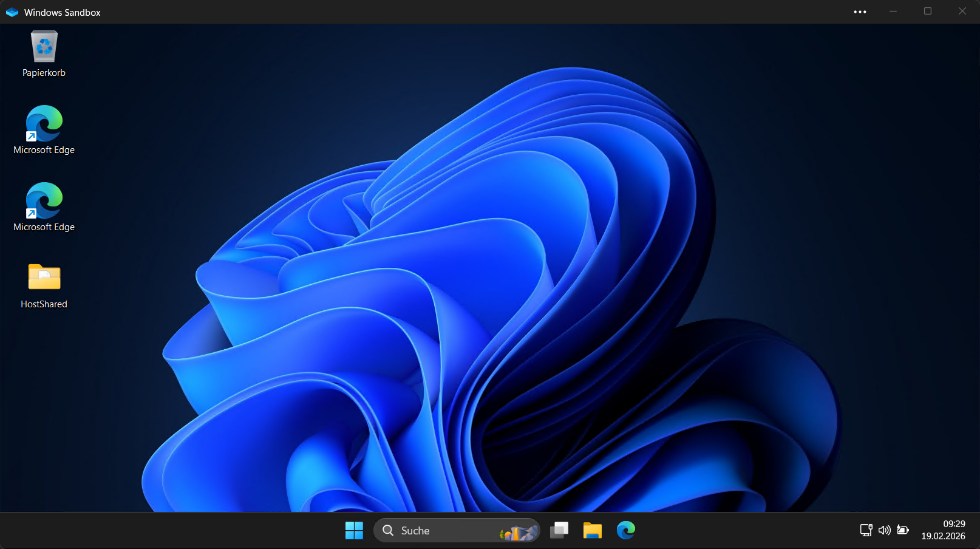This screenshot has width=980, height=549.
Task: Open the Windows Start menu
Action: pyautogui.click(x=354, y=531)
